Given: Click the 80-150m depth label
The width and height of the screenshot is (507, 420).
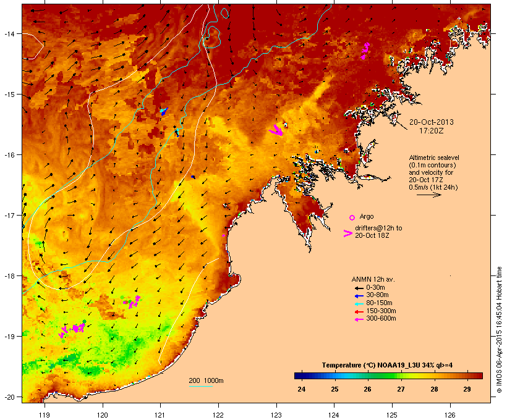Looking at the screenshot, I should pos(379,303).
